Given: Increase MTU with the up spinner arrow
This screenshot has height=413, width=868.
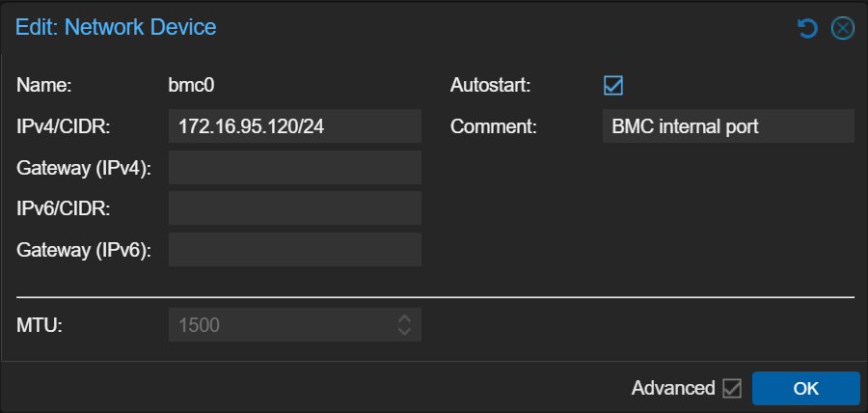Looking at the screenshot, I should click(x=405, y=319).
